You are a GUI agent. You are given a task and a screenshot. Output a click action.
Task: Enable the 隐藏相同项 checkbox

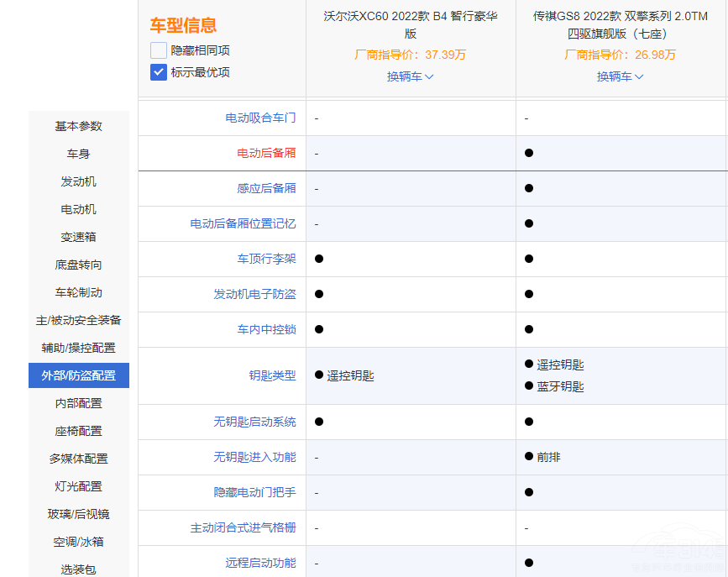click(x=158, y=50)
